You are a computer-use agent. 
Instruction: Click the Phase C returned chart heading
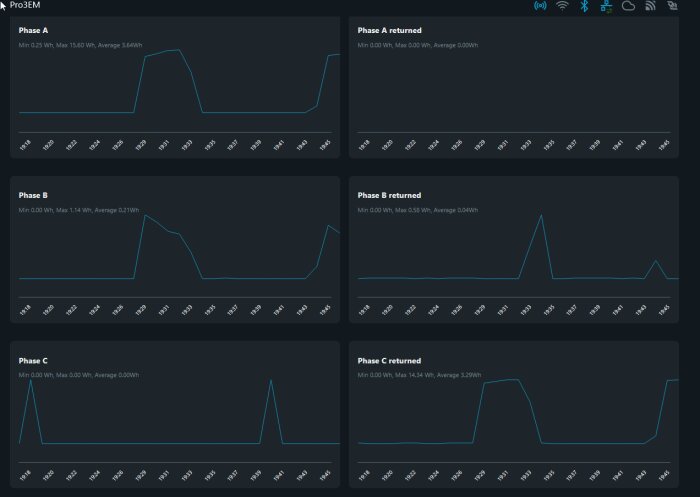(389, 360)
